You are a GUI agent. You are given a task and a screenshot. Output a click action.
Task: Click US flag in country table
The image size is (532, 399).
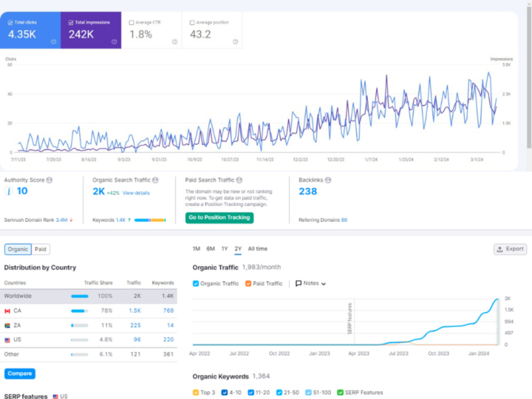(x=7, y=340)
